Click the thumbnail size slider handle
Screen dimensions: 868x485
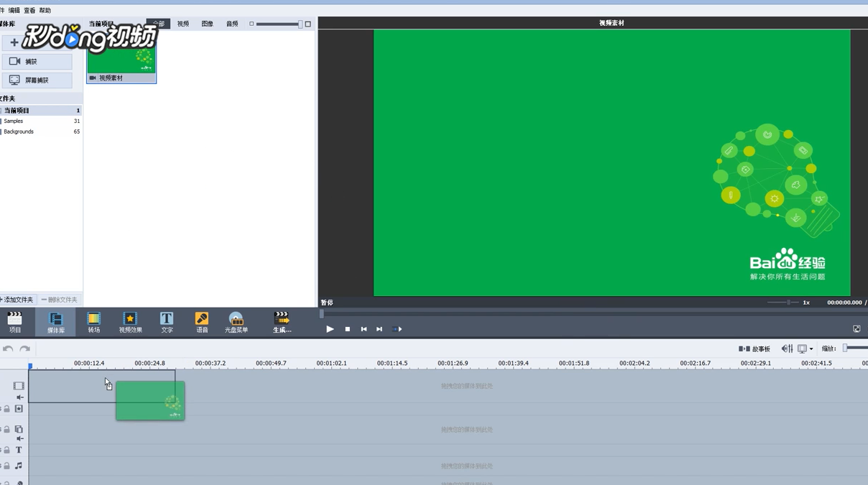click(x=300, y=24)
